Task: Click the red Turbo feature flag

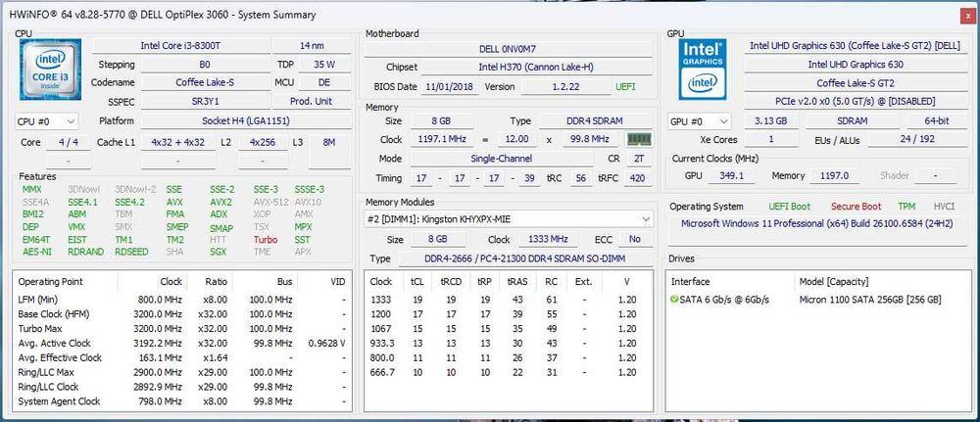Action: [265, 240]
